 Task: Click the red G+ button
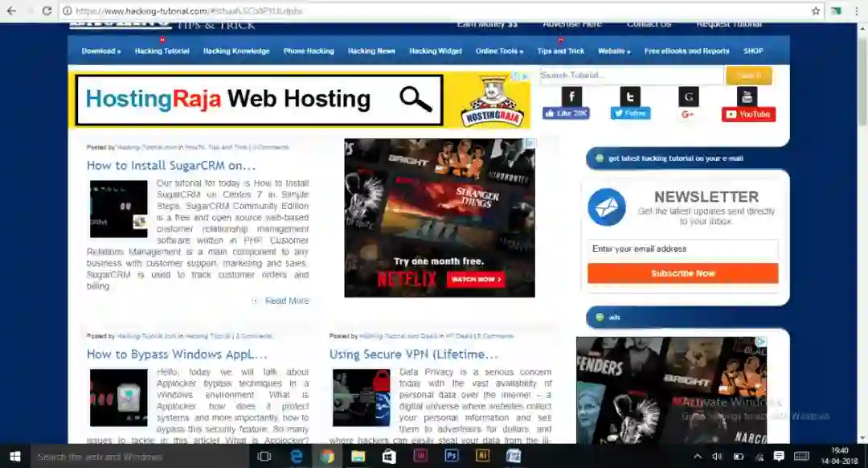(687, 114)
